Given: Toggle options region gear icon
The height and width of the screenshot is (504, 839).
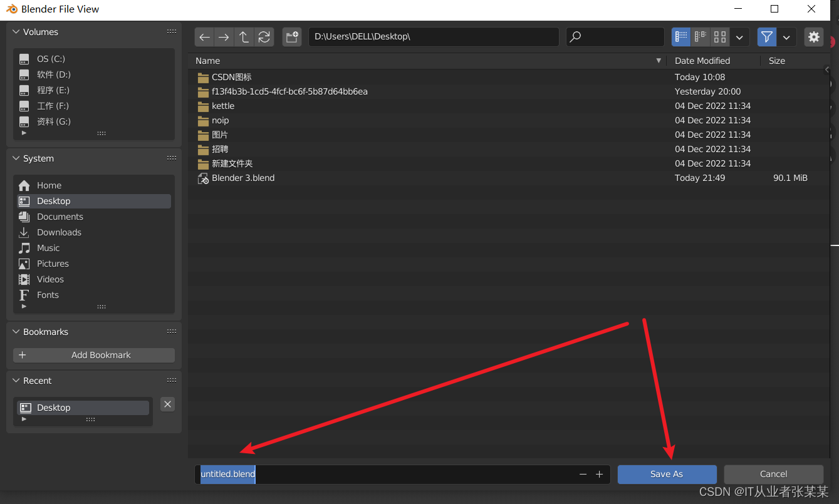Looking at the screenshot, I should pyautogui.click(x=814, y=37).
